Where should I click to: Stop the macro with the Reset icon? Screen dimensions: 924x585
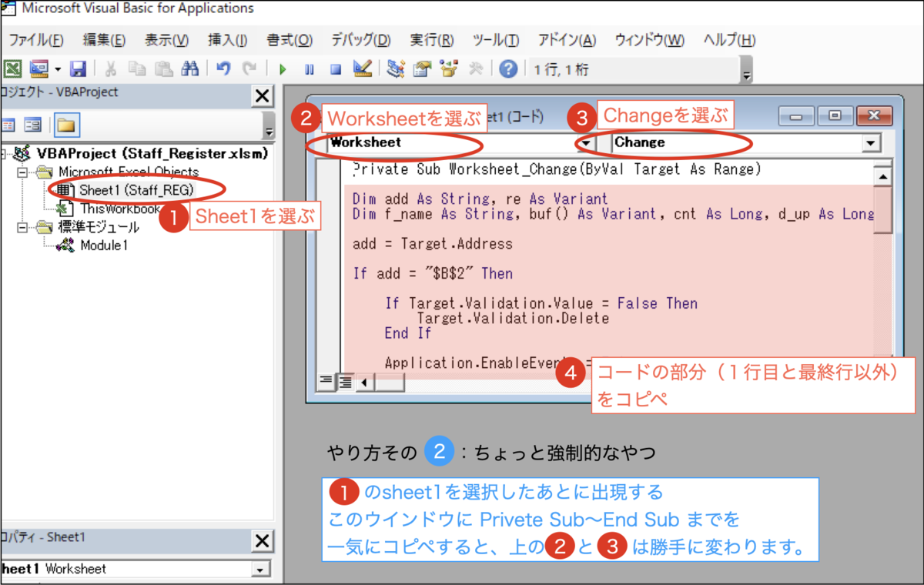pyautogui.click(x=334, y=69)
